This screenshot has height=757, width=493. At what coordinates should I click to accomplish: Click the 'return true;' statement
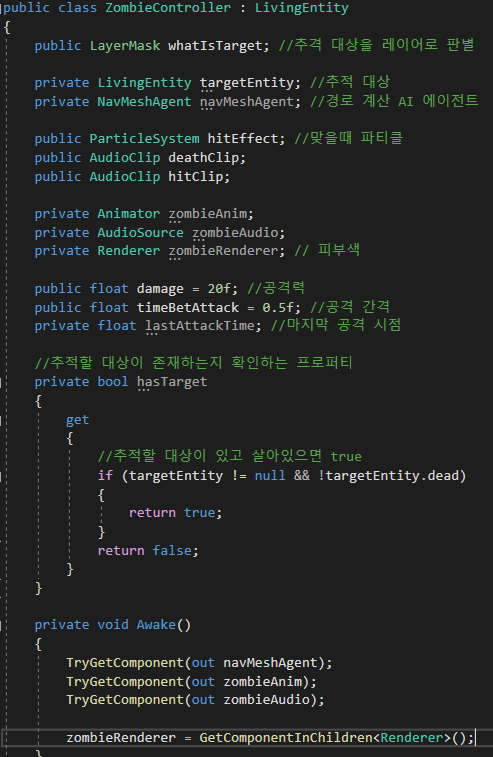tap(176, 513)
